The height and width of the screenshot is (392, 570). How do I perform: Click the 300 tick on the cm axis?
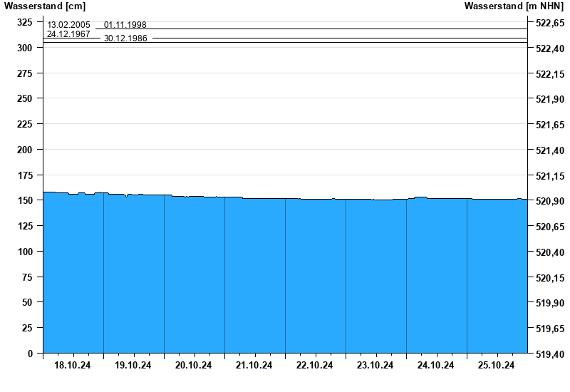pos(26,48)
